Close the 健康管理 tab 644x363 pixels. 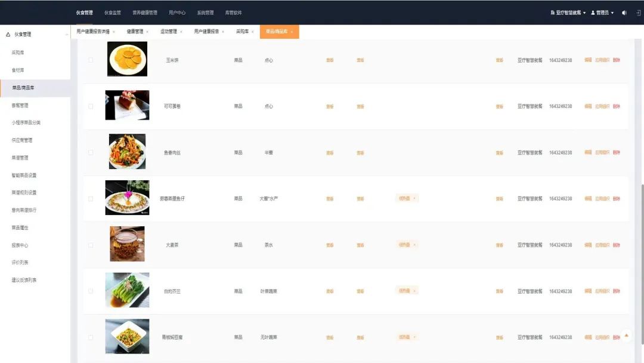pyautogui.click(x=147, y=32)
